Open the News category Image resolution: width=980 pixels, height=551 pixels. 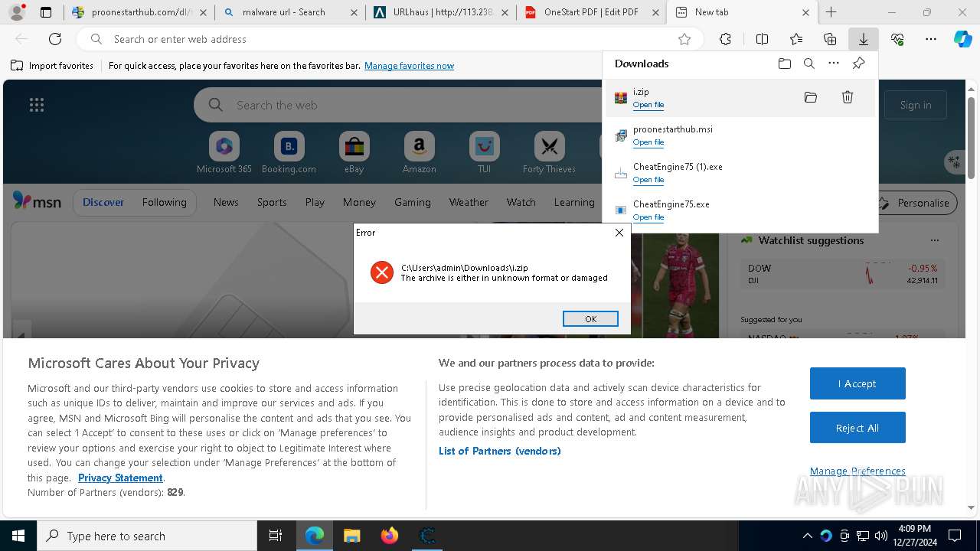pyautogui.click(x=226, y=202)
